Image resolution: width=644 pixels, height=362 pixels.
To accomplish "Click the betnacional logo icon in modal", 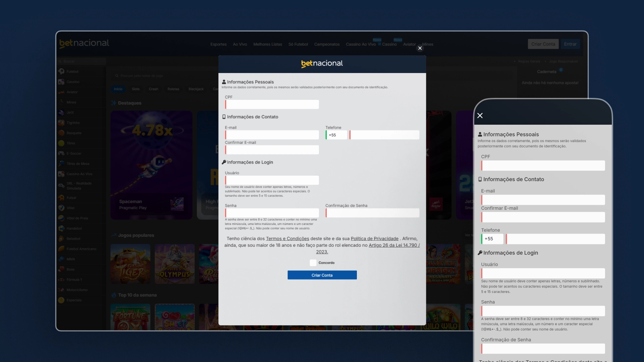I will click(x=322, y=64).
